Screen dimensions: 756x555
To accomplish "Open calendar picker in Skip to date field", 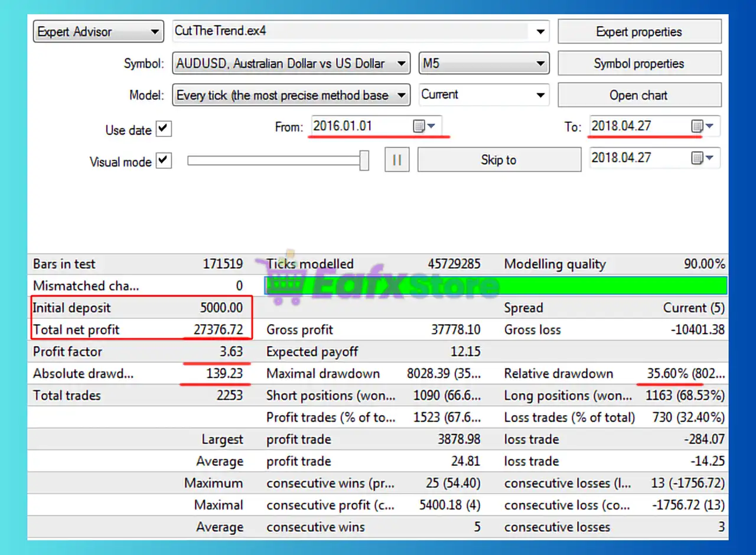I will [702, 158].
